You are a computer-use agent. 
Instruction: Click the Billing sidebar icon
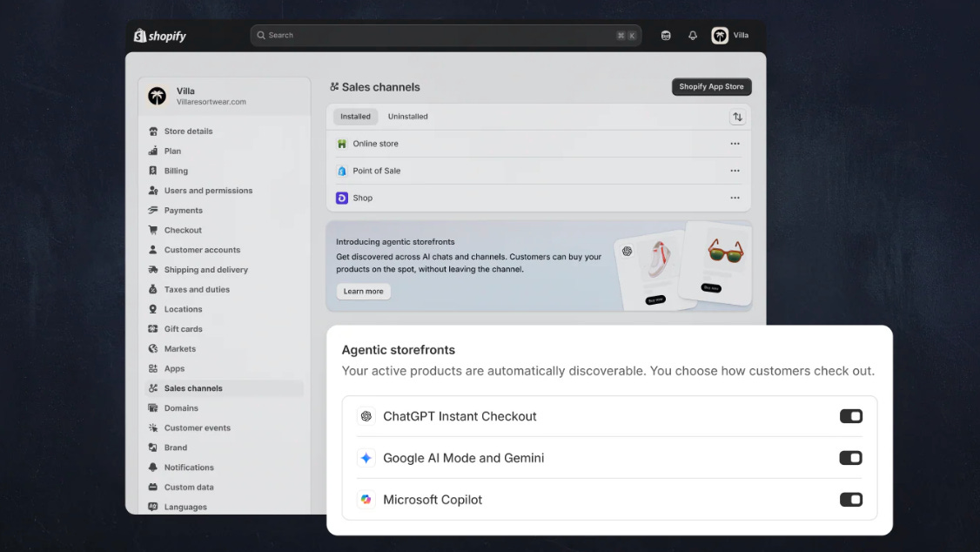153,171
